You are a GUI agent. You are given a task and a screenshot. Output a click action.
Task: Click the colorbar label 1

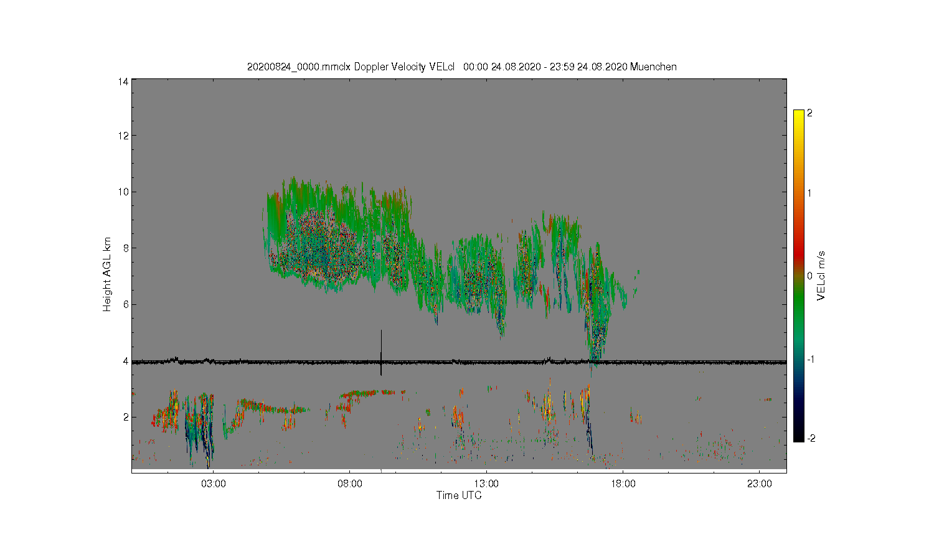click(x=809, y=193)
